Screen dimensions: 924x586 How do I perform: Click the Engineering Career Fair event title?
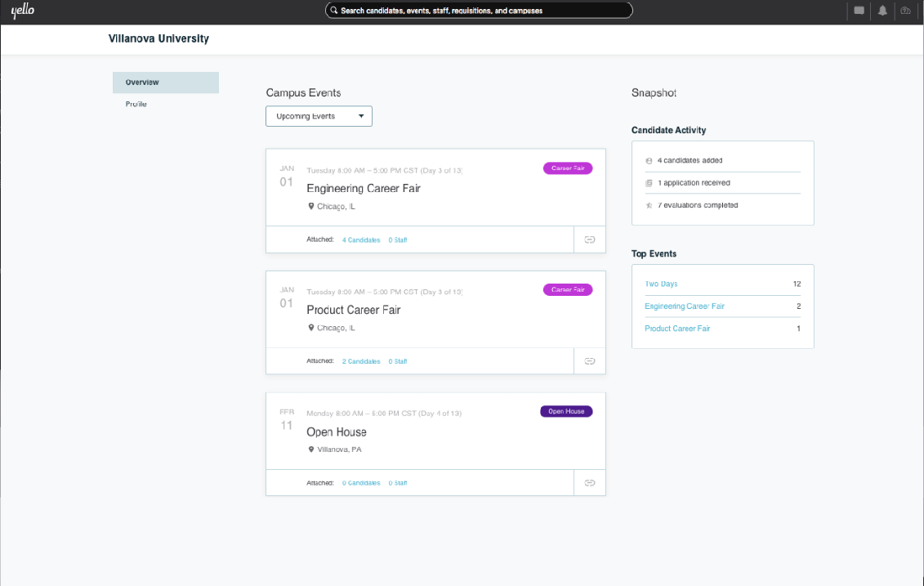364,189
